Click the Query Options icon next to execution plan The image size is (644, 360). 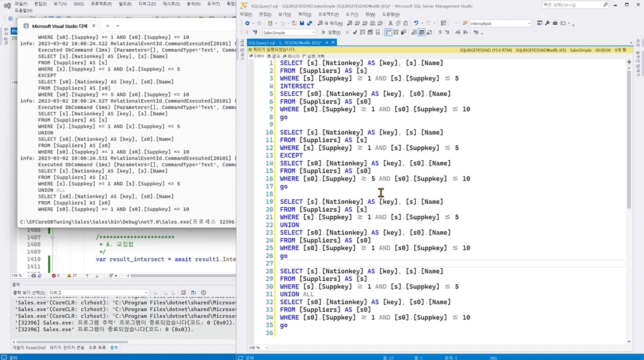(x=370, y=32)
